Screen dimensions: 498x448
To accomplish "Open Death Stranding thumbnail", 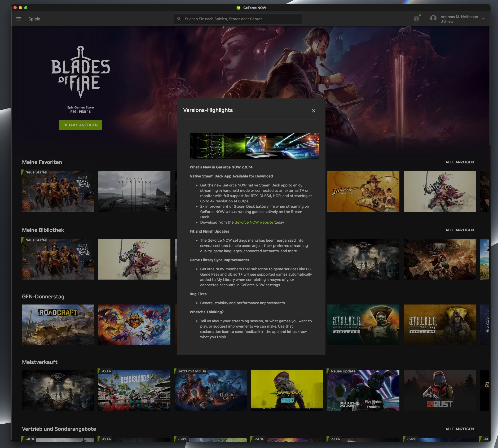I will click(x=134, y=191).
